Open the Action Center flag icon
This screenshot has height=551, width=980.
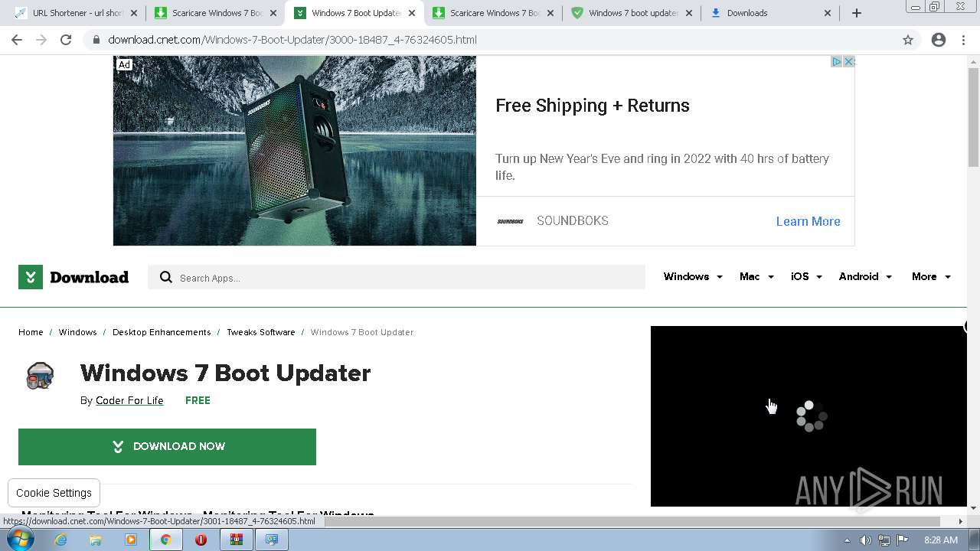[903, 540]
